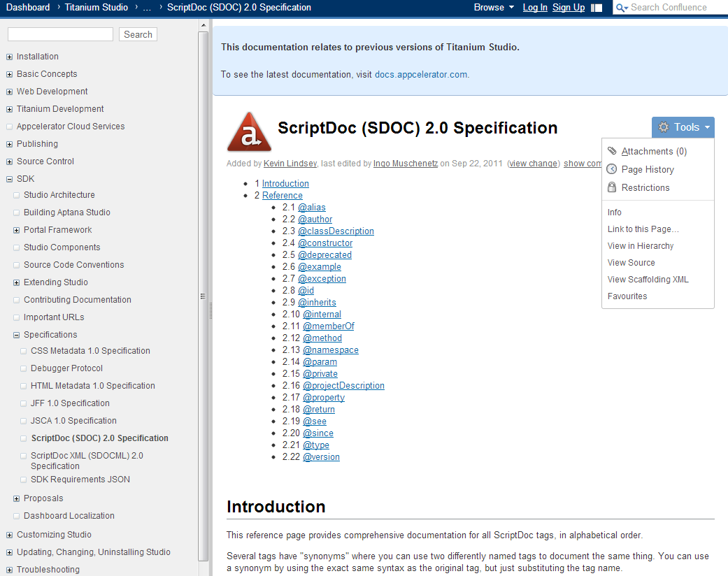This screenshot has width=728, height=576.
Task: Open CSS Metadata 1.0 Specification page
Action: tap(90, 351)
